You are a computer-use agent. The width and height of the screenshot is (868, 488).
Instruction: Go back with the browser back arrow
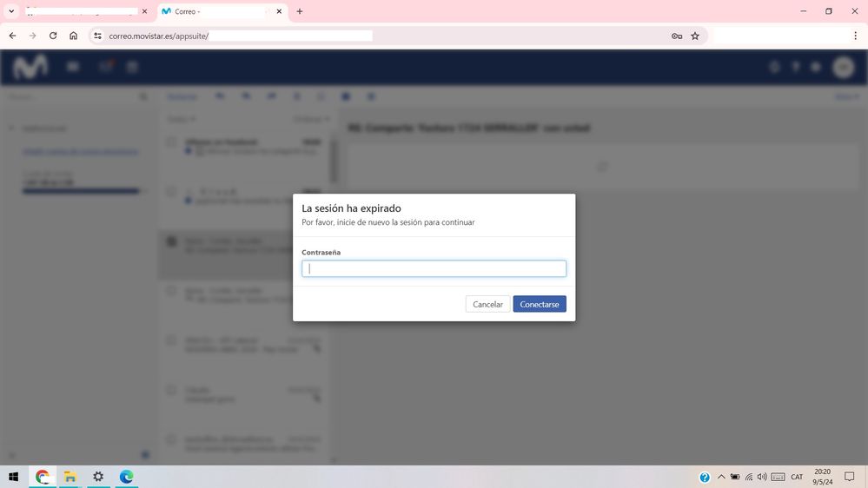12,36
